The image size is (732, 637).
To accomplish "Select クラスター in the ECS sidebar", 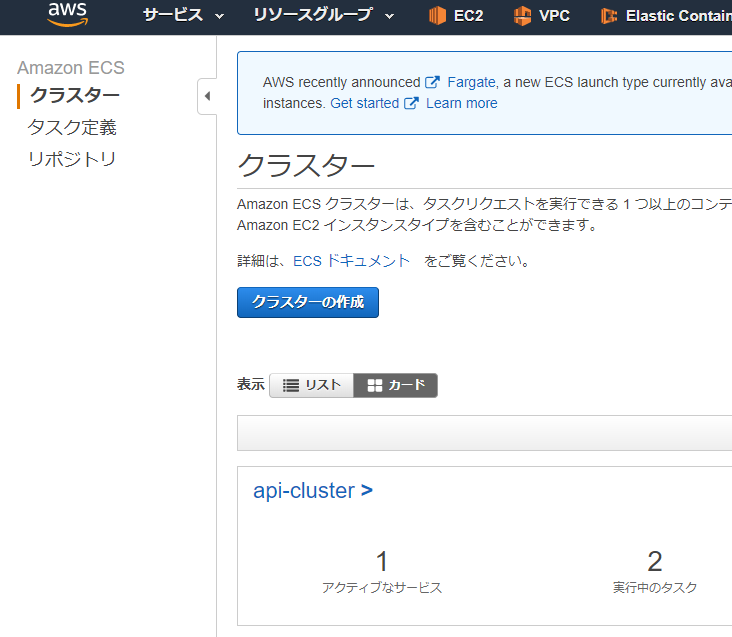I will pos(75,95).
